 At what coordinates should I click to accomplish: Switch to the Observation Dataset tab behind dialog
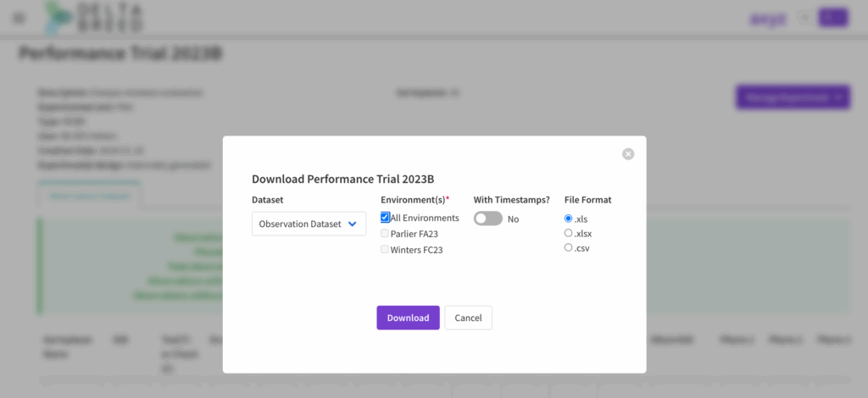click(90, 196)
